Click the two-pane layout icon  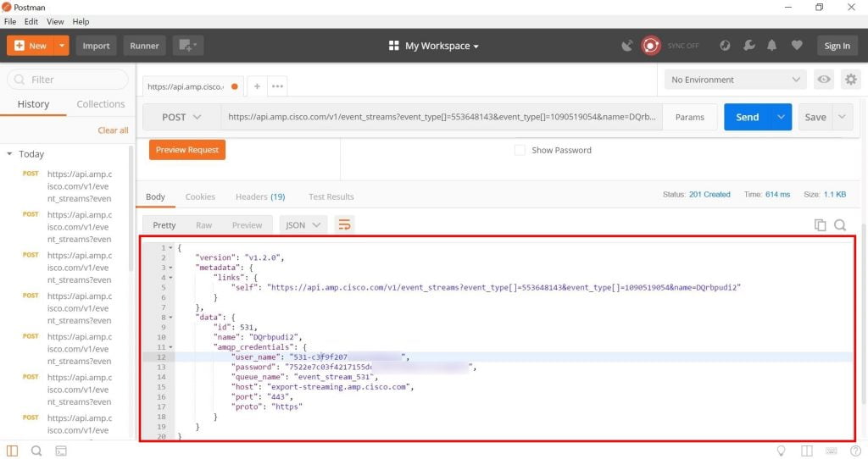(x=807, y=451)
